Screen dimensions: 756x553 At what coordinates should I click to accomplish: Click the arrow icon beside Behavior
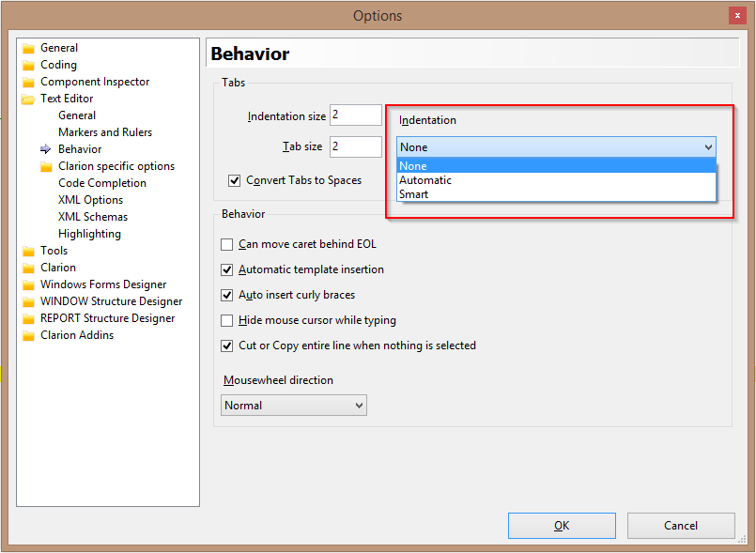pyautogui.click(x=45, y=149)
